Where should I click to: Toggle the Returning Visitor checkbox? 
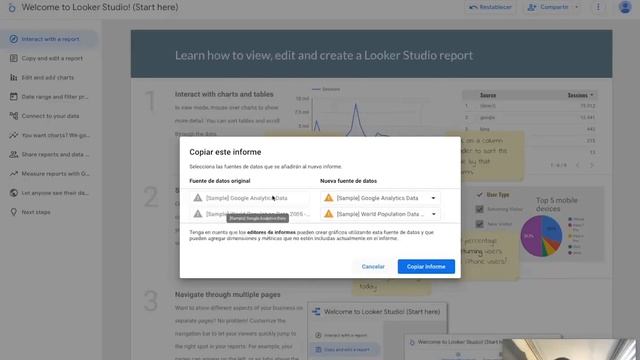click(x=480, y=209)
